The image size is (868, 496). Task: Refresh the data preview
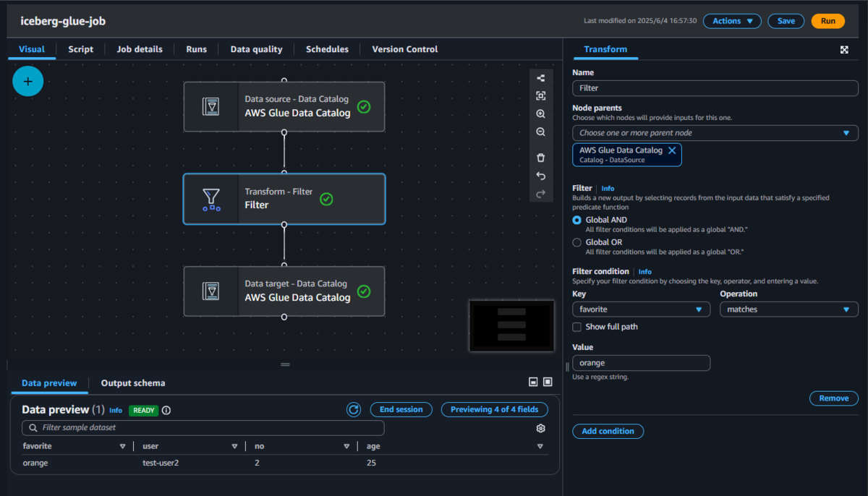(x=354, y=409)
